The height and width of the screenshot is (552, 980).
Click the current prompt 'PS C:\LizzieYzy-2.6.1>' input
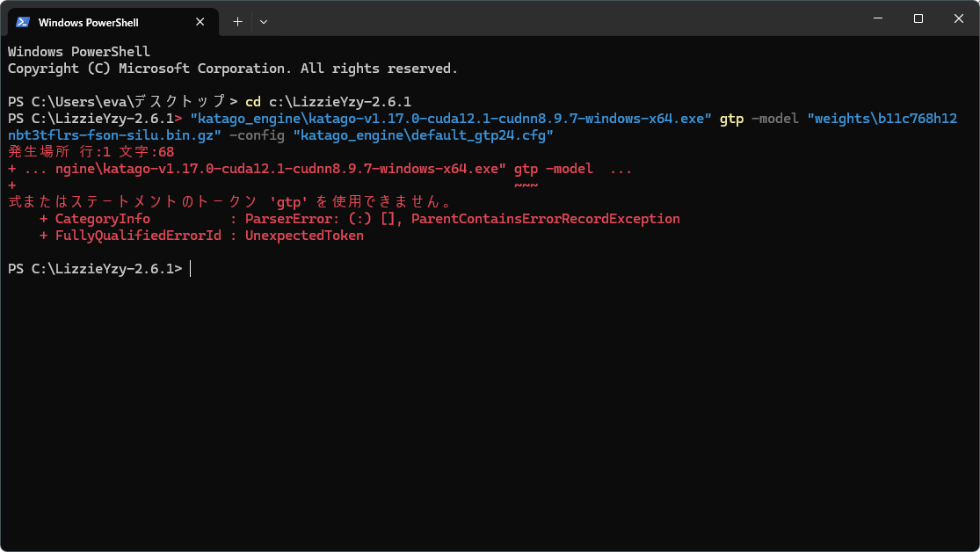[x=95, y=269]
